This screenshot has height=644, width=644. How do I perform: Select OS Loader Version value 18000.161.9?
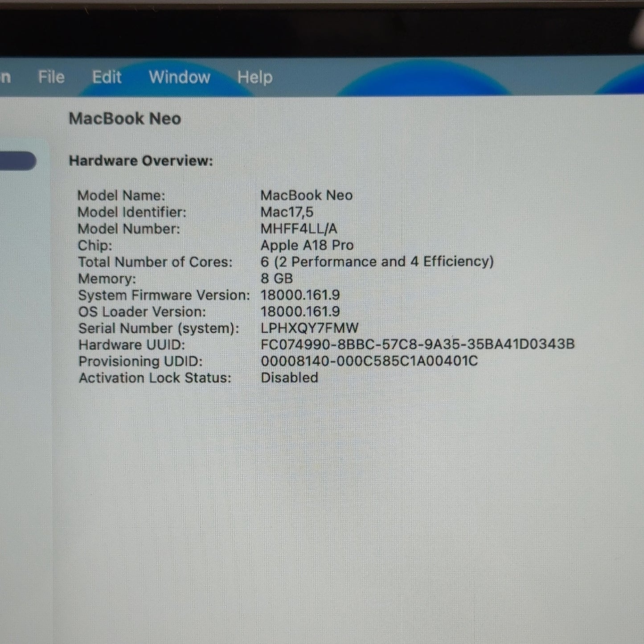(300, 312)
